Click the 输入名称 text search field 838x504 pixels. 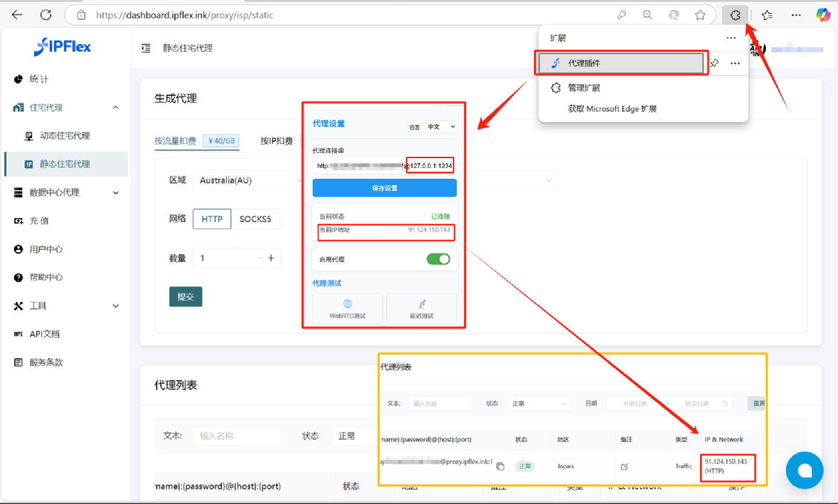237,436
